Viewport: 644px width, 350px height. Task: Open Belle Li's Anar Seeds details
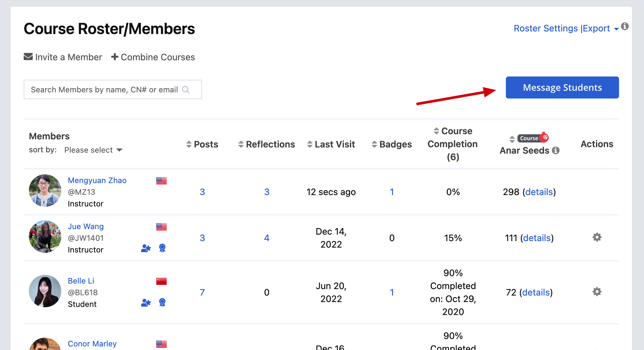536,292
